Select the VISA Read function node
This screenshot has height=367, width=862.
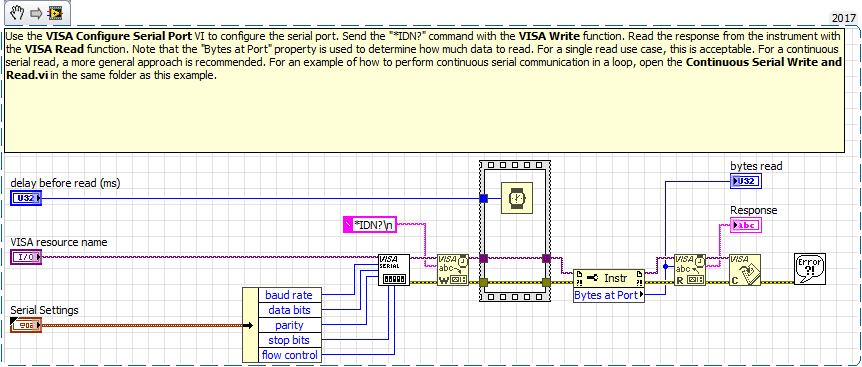pyautogui.click(x=690, y=270)
